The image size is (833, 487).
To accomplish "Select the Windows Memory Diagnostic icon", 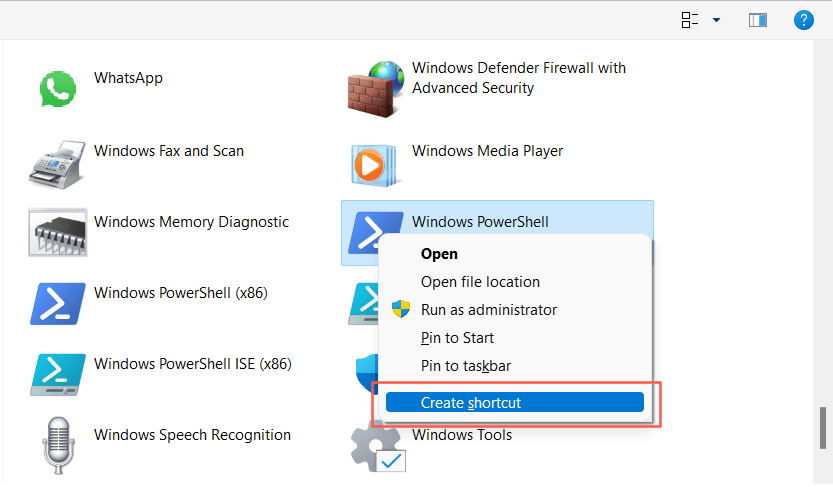I will (59, 232).
